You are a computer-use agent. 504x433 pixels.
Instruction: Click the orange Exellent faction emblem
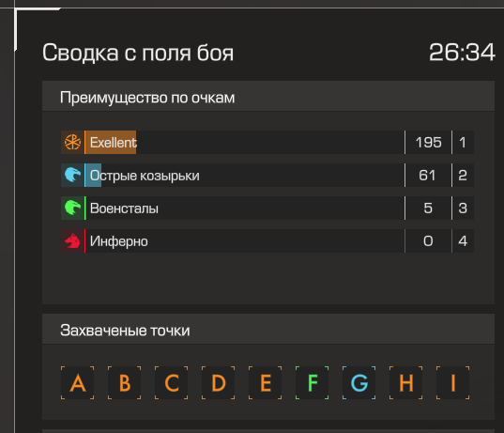[x=72, y=142]
